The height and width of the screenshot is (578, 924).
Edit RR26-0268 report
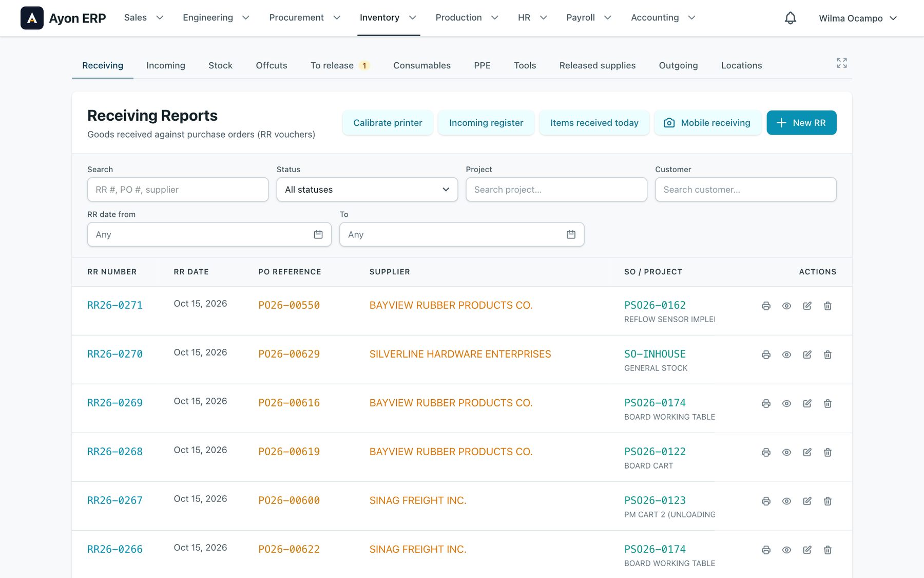click(x=807, y=452)
